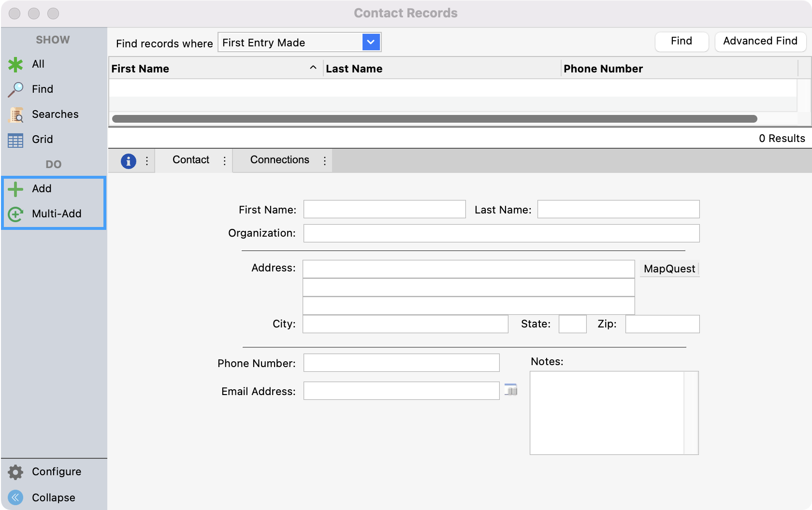Switch to the Connections tab

tap(279, 160)
